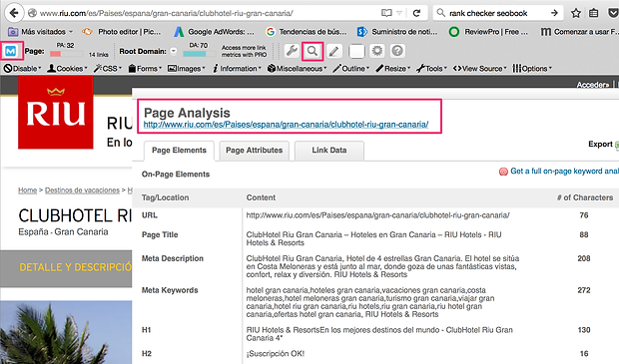Click the address bar URL field

coord(206,13)
